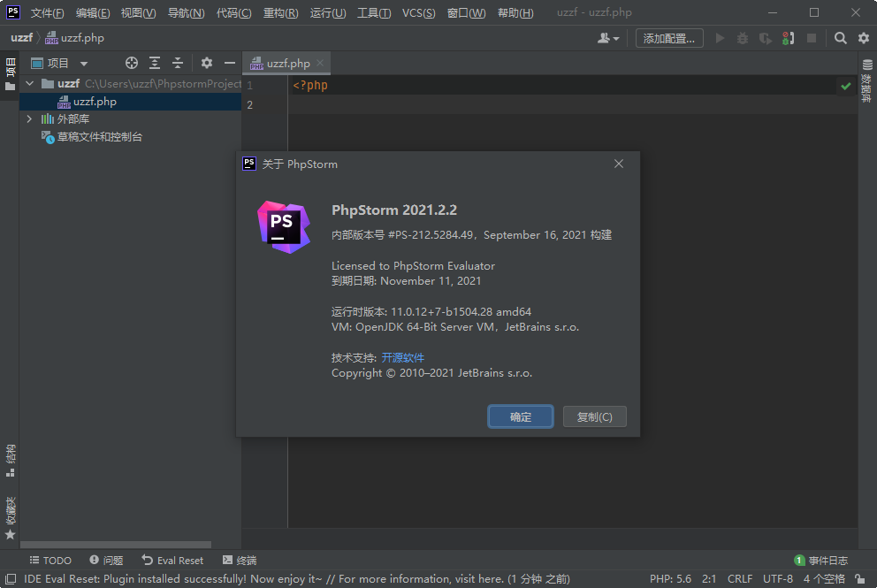The width and height of the screenshot is (877, 588).
Task: Open the 导航(N) menu
Action: pyautogui.click(x=187, y=13)
